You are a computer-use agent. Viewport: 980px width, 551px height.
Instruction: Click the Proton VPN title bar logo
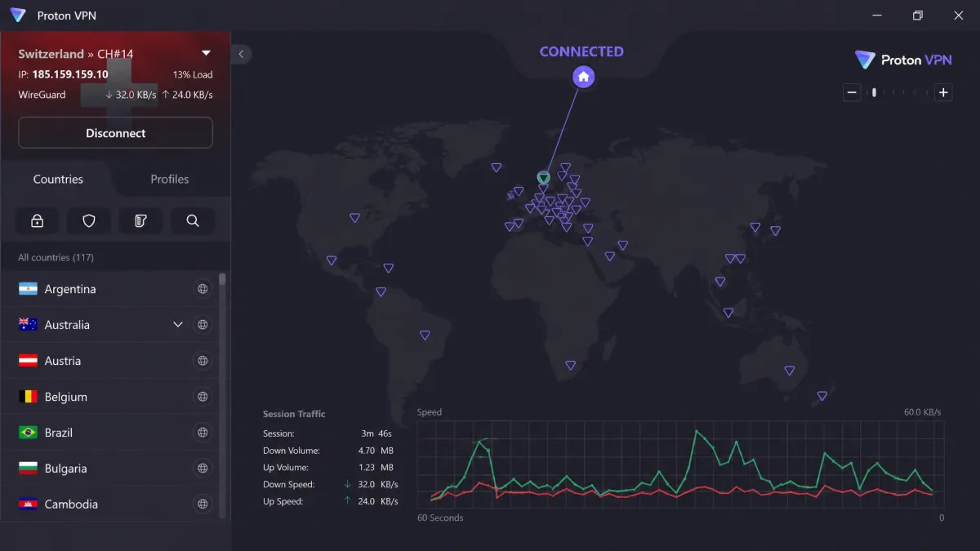coord(18,16)
